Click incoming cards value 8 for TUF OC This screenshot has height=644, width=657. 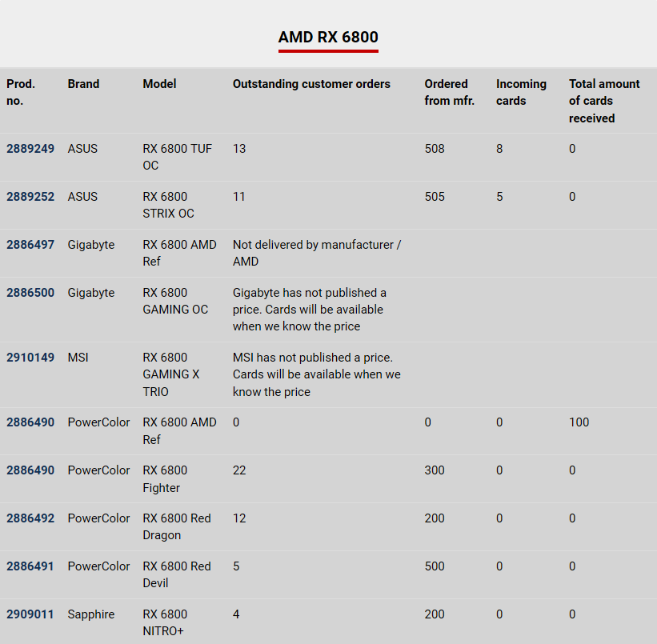tap(499, 149)
